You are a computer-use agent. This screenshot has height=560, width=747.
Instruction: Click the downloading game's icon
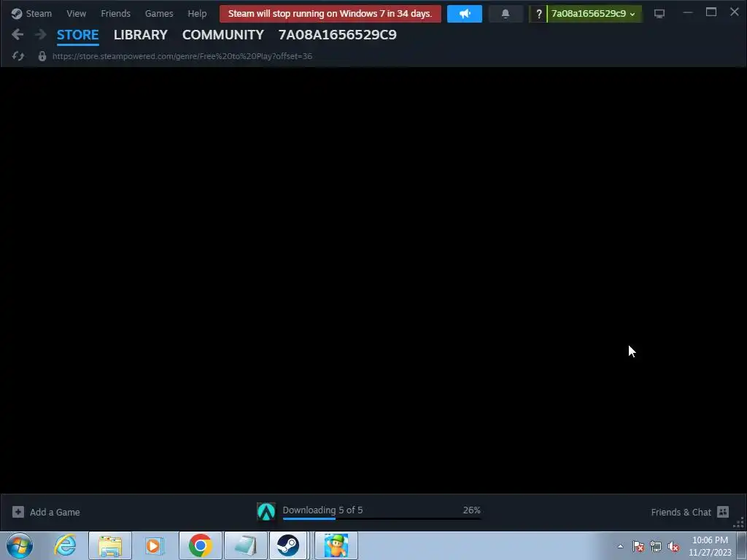point(266,512)
